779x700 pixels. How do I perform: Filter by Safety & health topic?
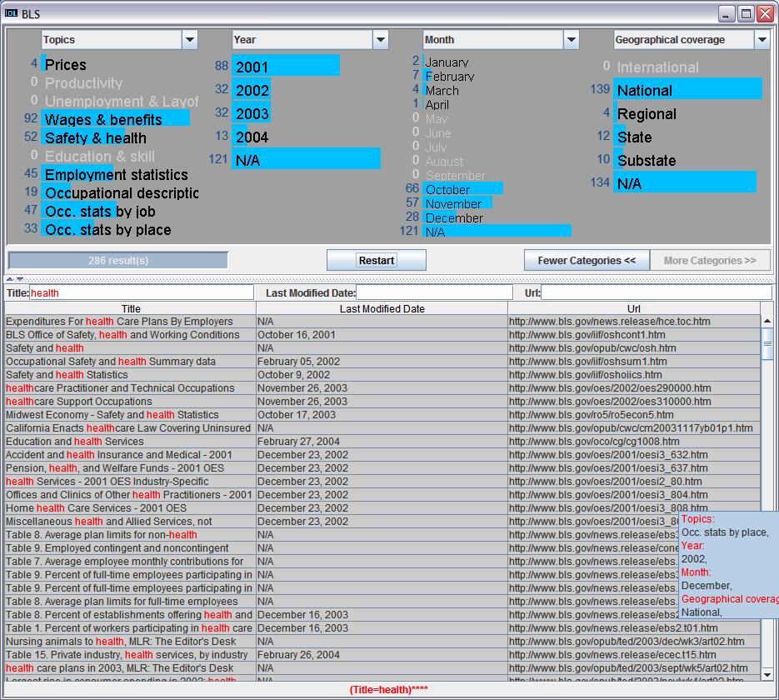pos(95,138)
